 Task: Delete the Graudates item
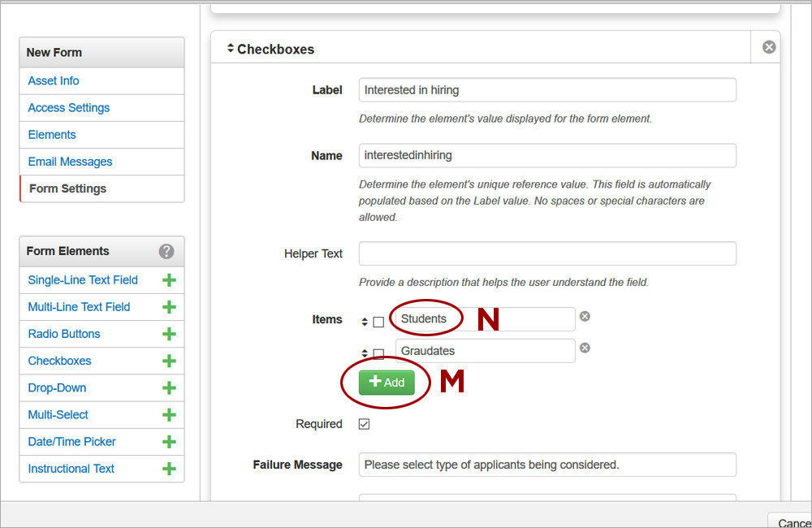pos(585,348)
